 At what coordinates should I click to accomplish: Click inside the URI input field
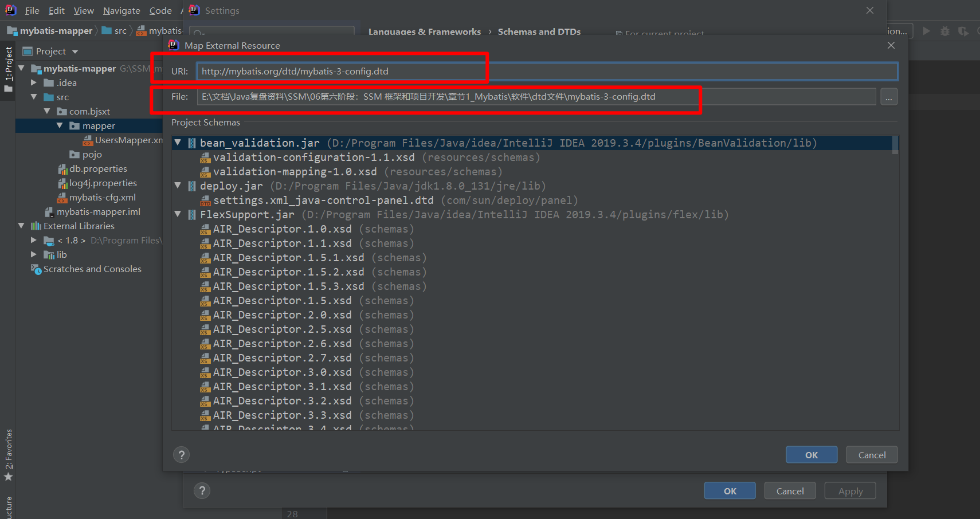coord(547,71)
